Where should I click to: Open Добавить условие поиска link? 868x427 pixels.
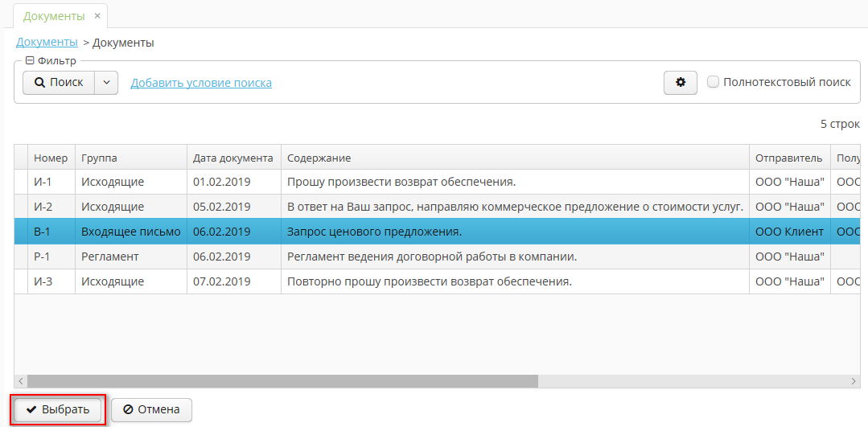point(201,83)
